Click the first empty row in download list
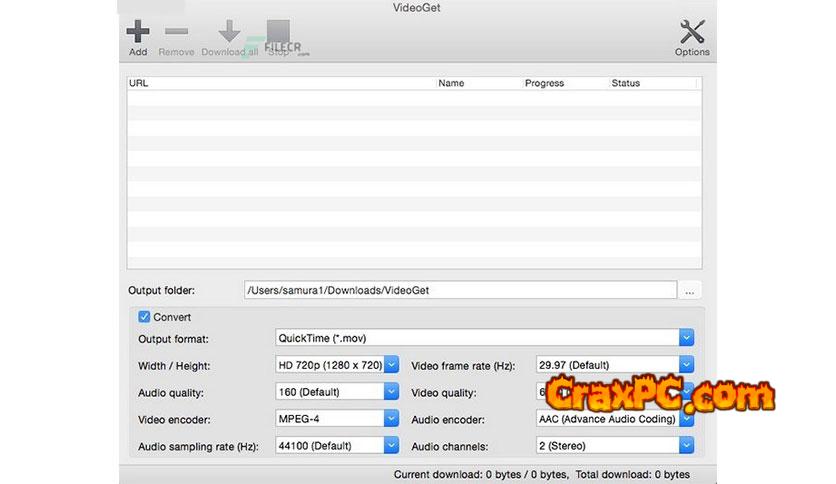The height and width of the screenshot is (484, 836). tap(414, 98)
